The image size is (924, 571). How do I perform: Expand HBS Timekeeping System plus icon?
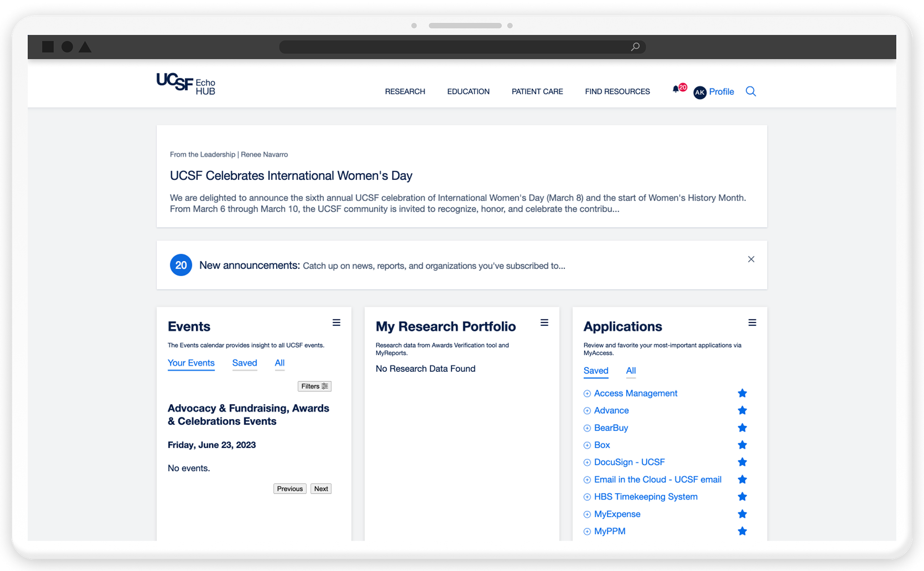tap(587, 497)
